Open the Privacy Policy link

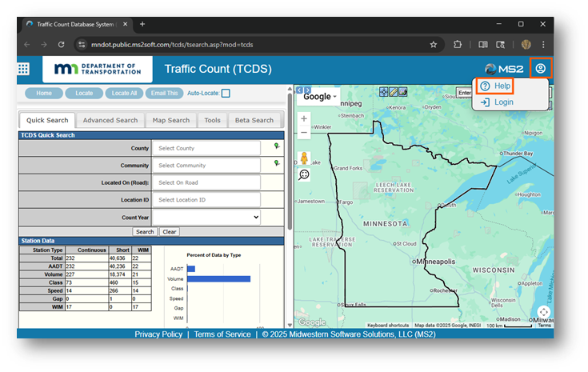[158, 334]
